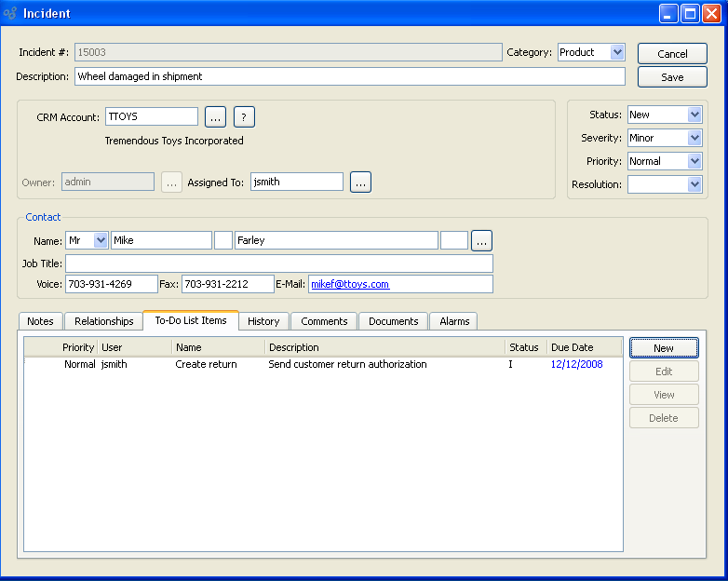The image size is (728, 581).
Task: Click New to add a to-do item
Action: point(664,348)
